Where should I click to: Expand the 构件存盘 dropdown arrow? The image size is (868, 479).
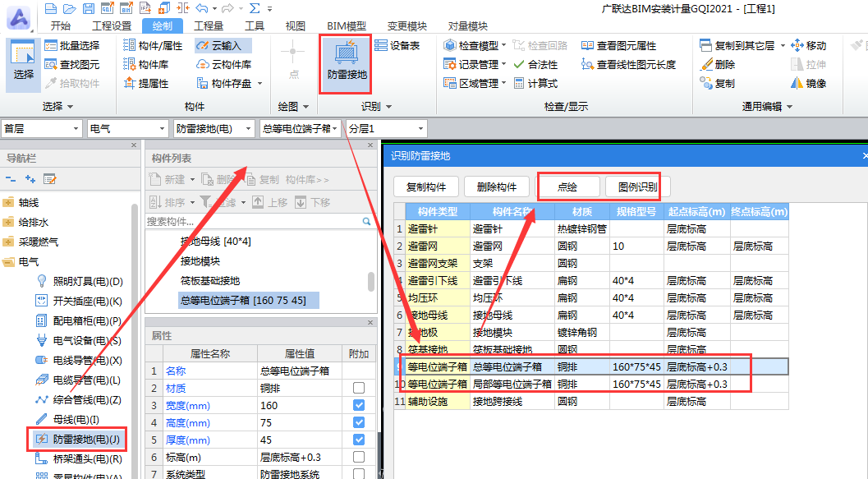(259, 84)
